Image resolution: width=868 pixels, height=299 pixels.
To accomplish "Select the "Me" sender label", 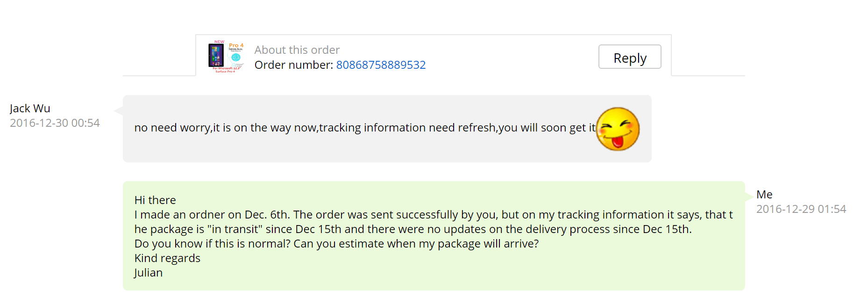I will [764, 195].
